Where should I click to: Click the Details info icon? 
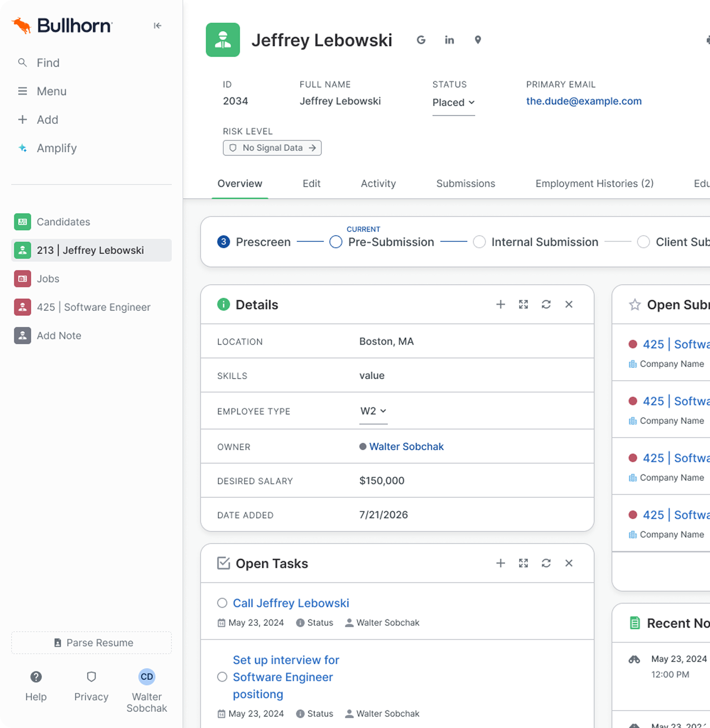pyautogui.click(x=223, y=304)
